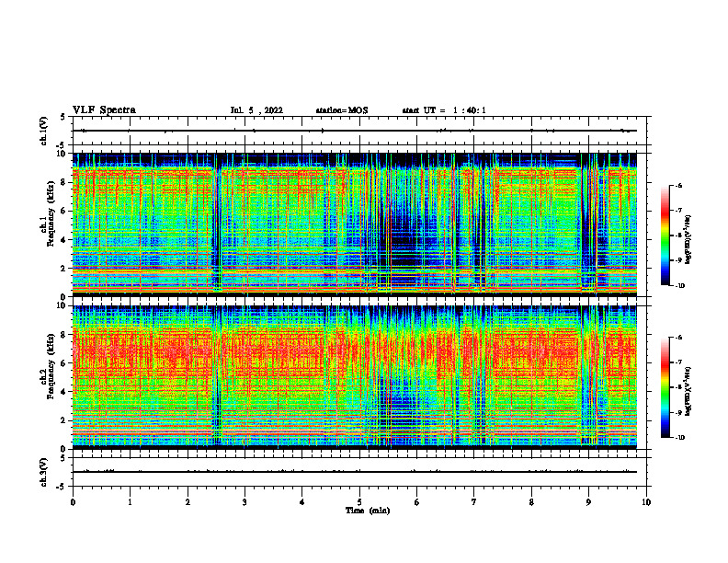Image resolution: width=728 pixels, height=563 pixels.
Task: Select the ch.2 "Frequency (kHz)" axis label
Action: [x=51, y=366]
